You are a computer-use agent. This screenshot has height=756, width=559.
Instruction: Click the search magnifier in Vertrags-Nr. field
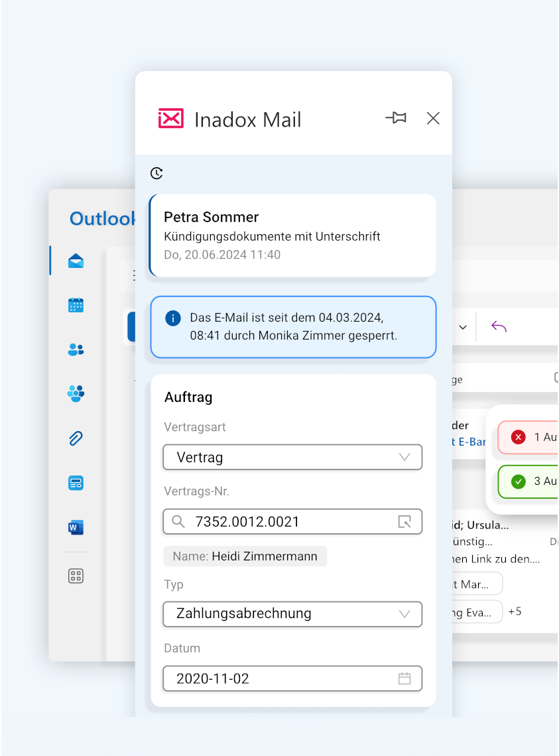click(x=178, y=522)
